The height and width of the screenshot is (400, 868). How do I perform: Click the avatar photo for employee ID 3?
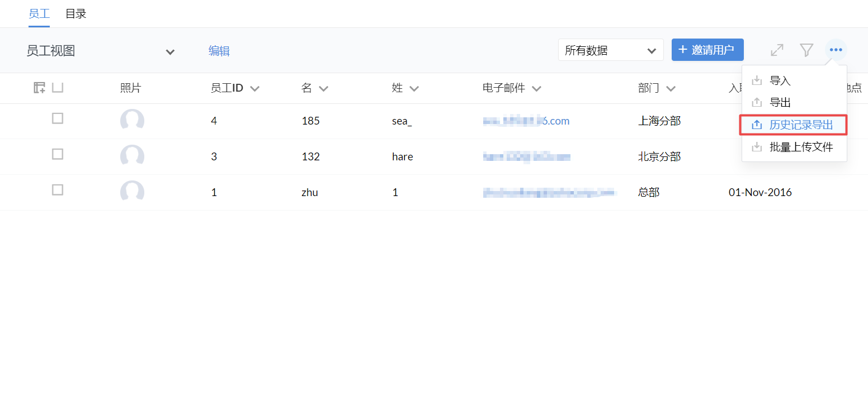132,156
